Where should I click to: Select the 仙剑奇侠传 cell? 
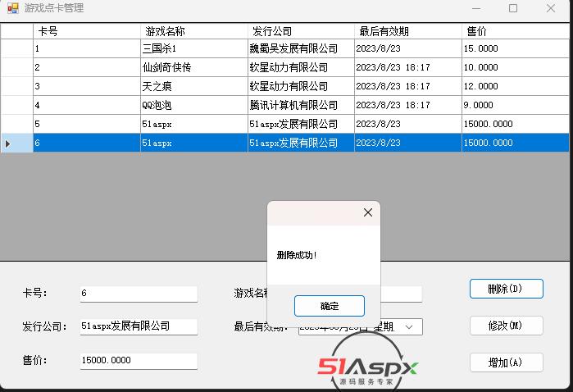click(x=194, y=67)
